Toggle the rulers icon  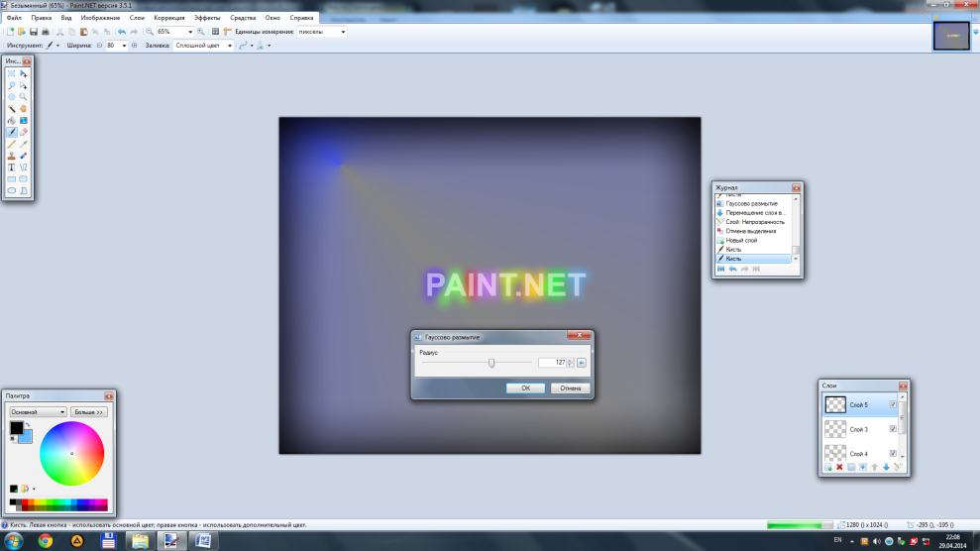pyautogui.click(x=228, y=32)
